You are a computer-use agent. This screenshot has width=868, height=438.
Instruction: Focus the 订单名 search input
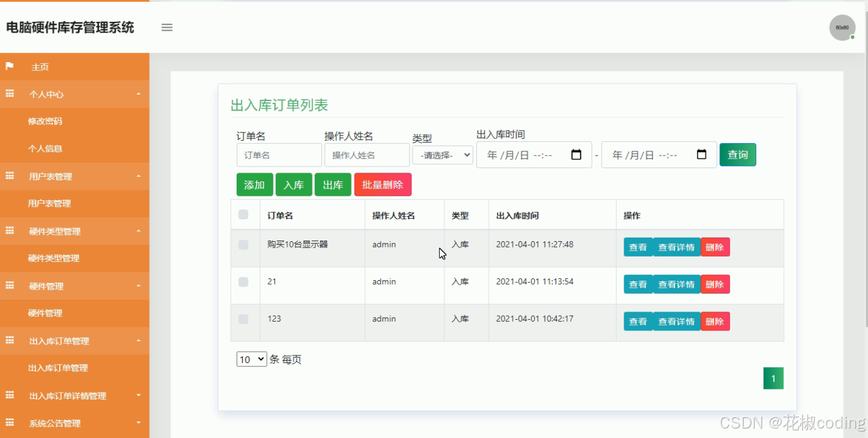[x=279, y=155]
